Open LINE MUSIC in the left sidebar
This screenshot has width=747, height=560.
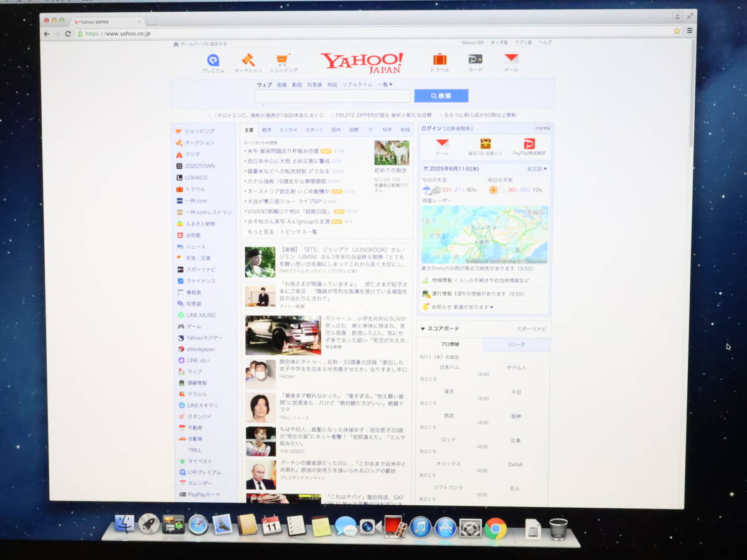(x=201, y=315)
